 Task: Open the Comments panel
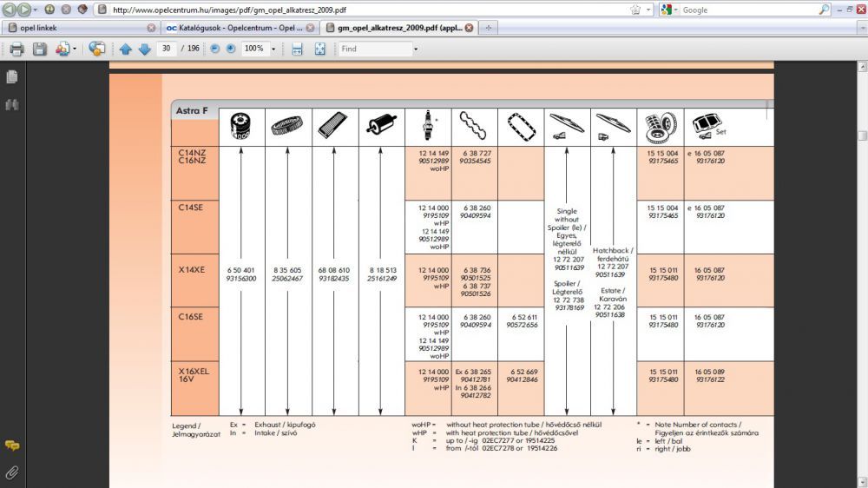11,445
